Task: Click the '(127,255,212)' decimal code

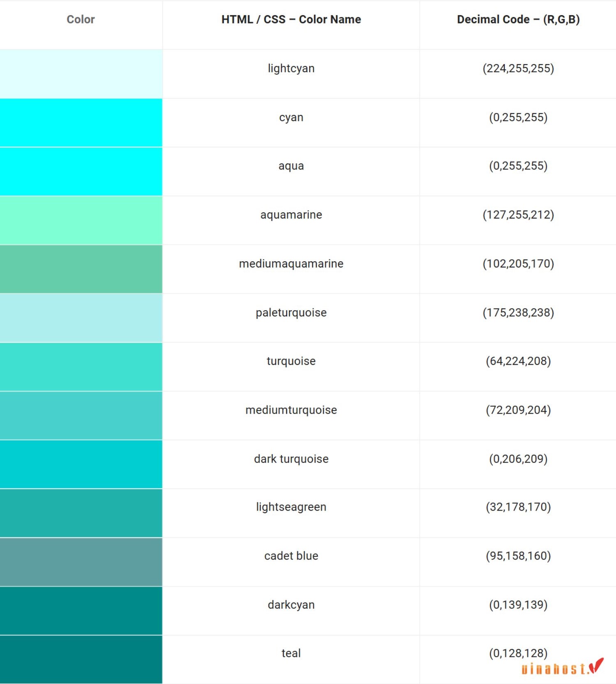Action: coord(518,215)
